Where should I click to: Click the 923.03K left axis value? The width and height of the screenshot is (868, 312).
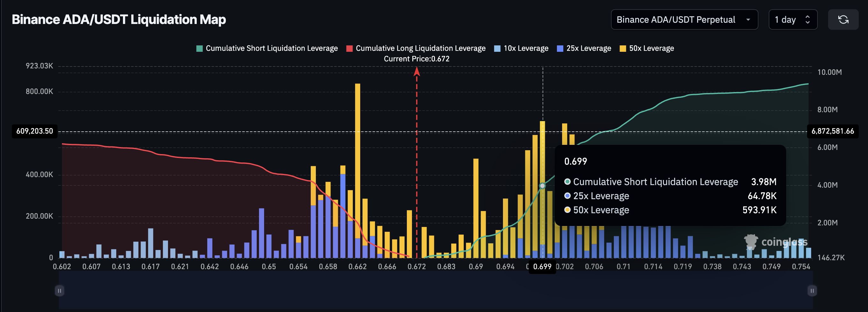pyautogui.click(x=39, y=66)
